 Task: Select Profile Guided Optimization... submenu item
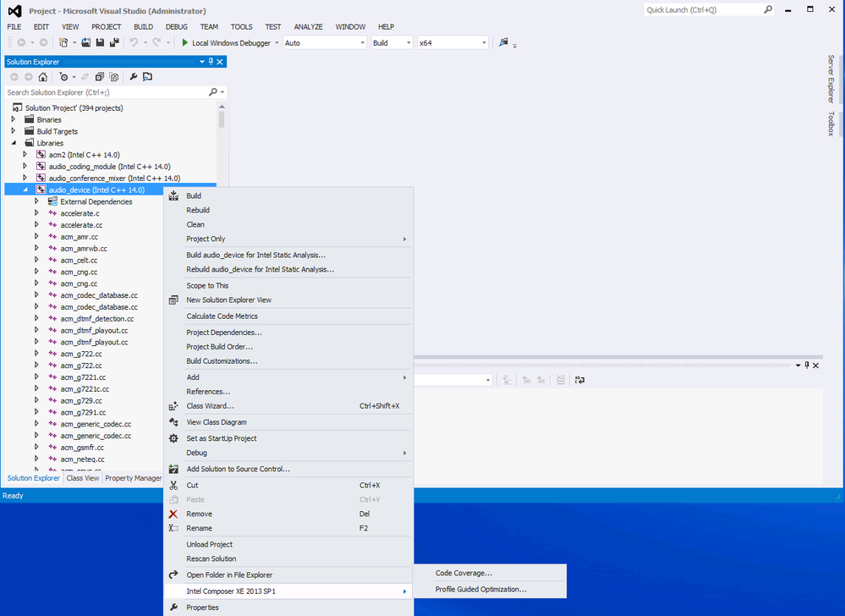point(491,589)
